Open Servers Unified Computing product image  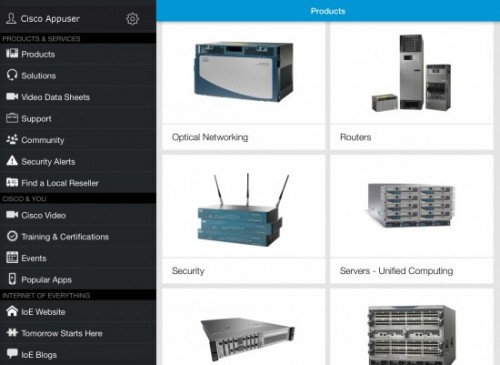[412, 206]
